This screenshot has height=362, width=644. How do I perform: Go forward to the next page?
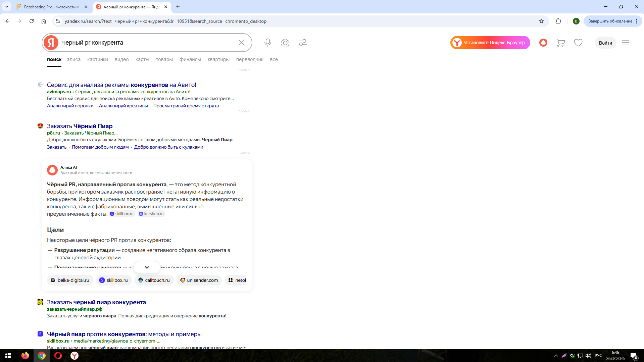click(19, 21)
